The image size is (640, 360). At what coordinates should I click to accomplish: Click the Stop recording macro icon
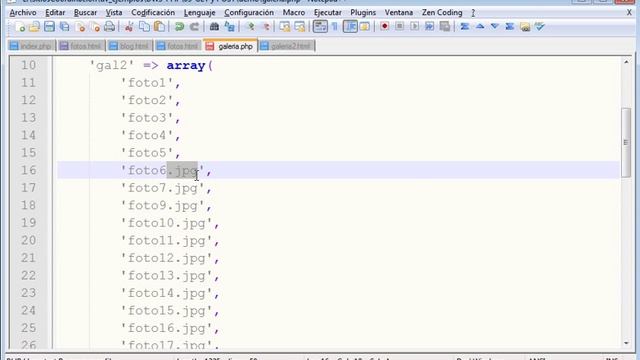400,27
